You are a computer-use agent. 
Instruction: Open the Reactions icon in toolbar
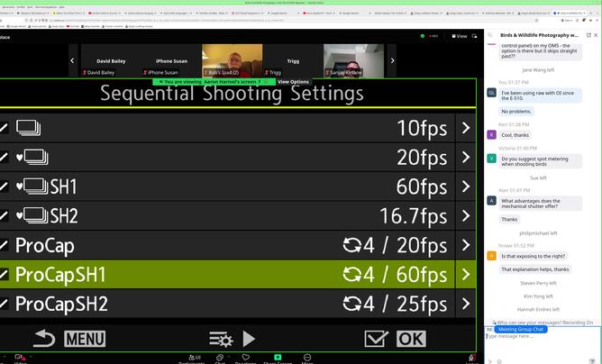pos(245,358)
